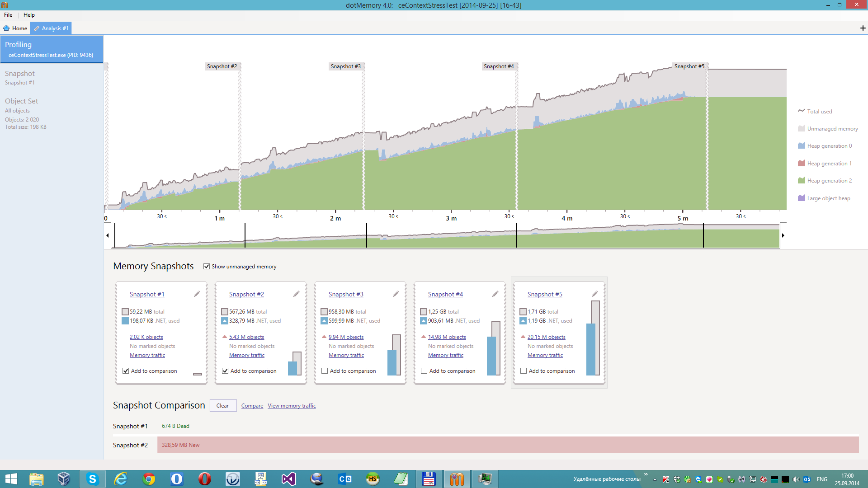Click the volume speaker tray icon

pyautogui.click(x=796, y=479)
